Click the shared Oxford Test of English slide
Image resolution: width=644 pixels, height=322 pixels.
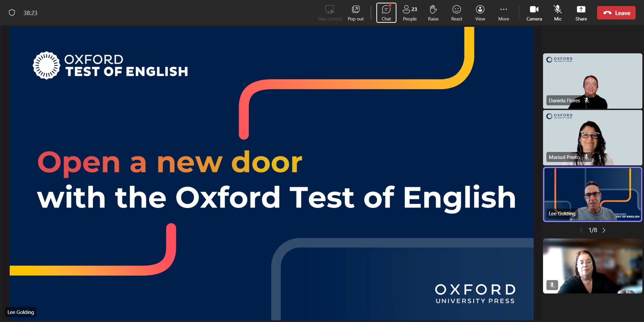coord(272,173)
